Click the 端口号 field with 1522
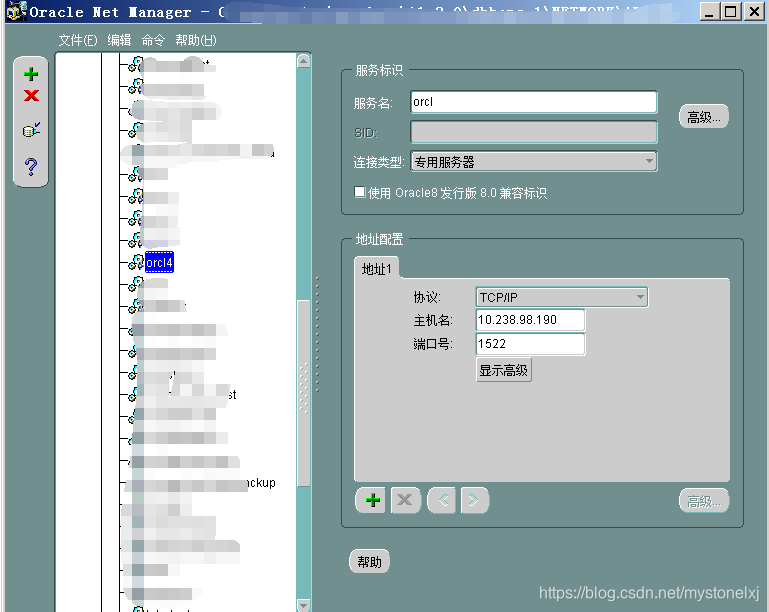This screenshot has height=612, width=769. [530, 344]
